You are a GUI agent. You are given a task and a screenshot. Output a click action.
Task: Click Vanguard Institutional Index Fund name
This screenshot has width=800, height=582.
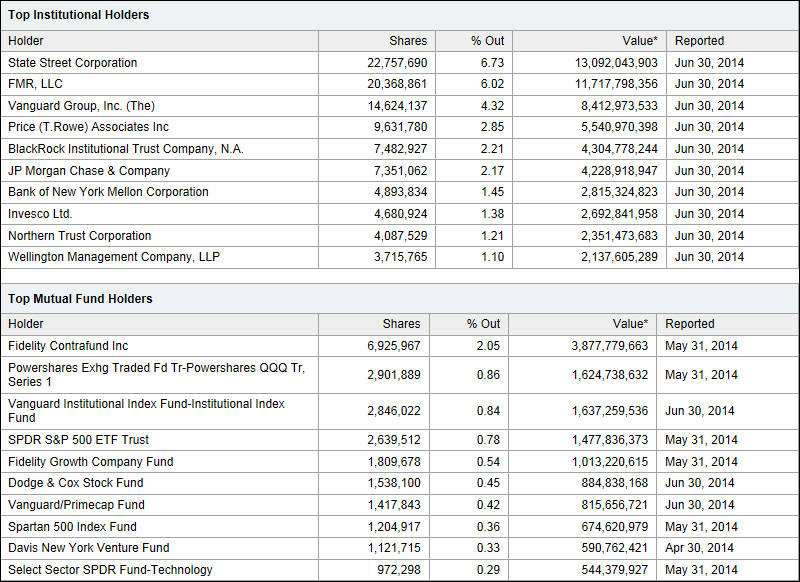[x=146, y=411]
